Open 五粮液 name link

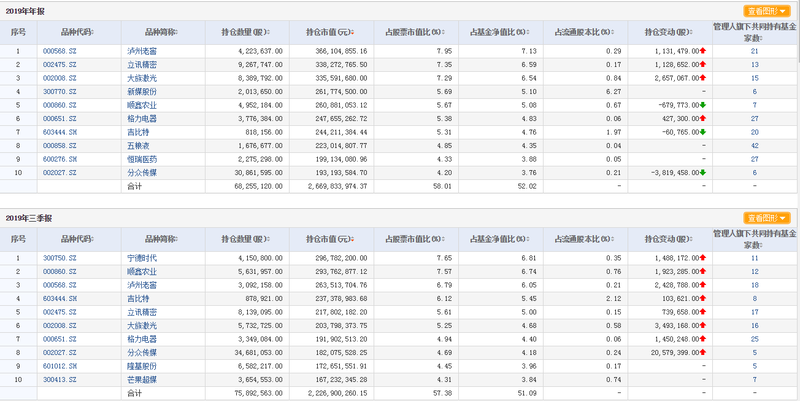(138, 146)
